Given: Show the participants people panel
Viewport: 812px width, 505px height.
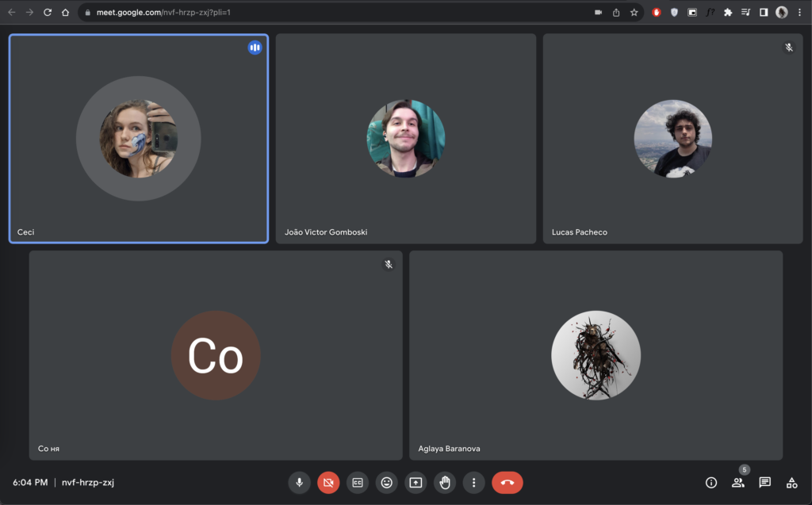Looking at the screenshot, I should pos(738,482).
